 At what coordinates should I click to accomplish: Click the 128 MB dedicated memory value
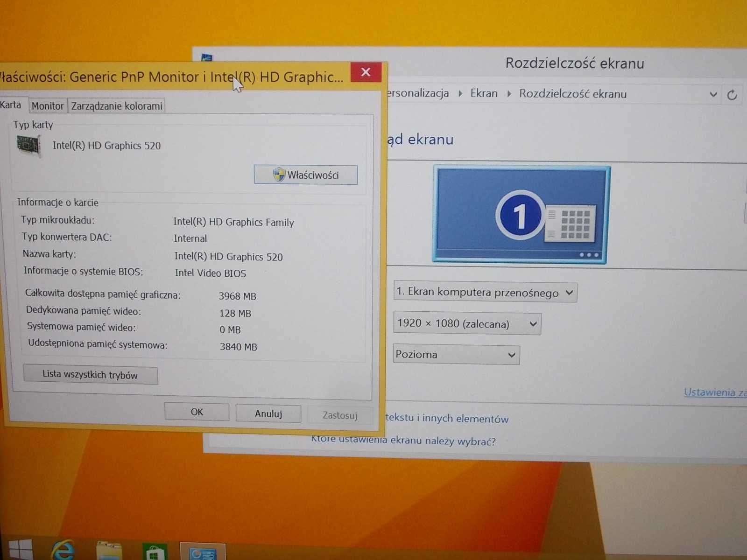click(235, 313)
